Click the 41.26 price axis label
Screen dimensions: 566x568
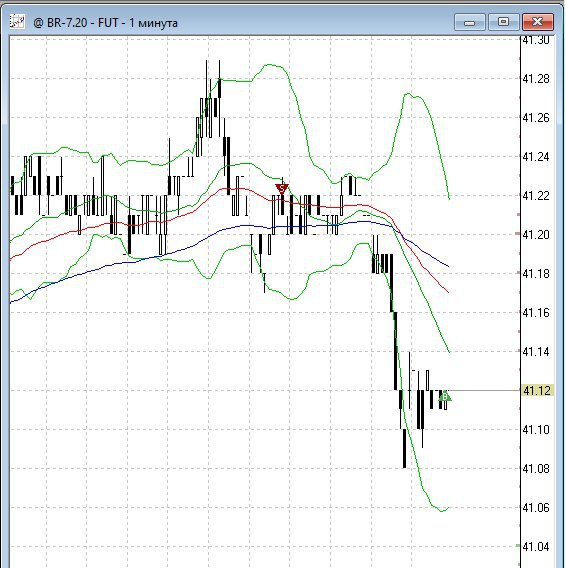536,118
